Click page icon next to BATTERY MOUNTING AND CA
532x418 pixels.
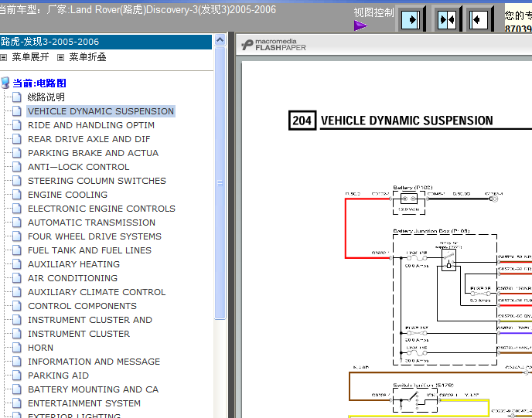point(17,389)
